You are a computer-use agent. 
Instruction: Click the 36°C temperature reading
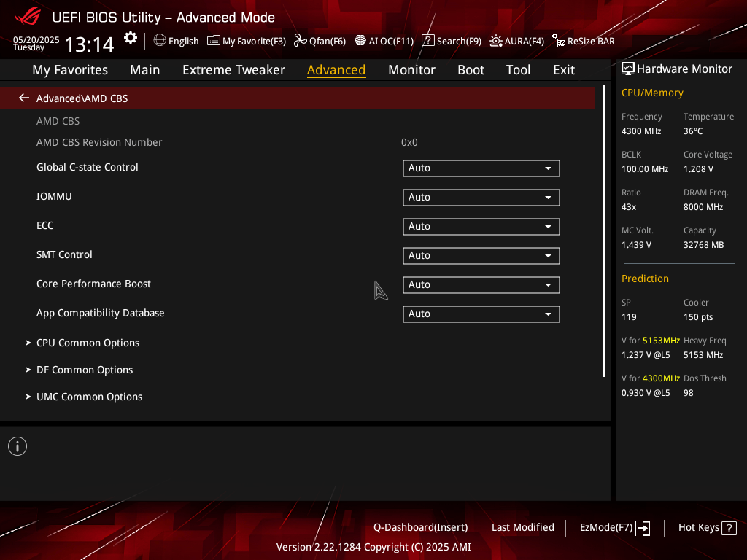(693, 131)
